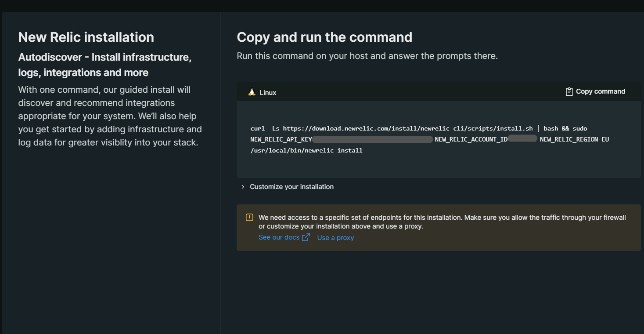Click the yellow warning icon in firewall notice

click(x=249, y=218)
